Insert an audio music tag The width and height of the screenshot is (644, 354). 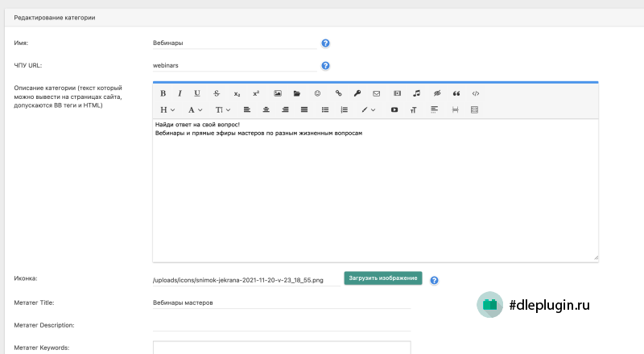tap(416, 93)
